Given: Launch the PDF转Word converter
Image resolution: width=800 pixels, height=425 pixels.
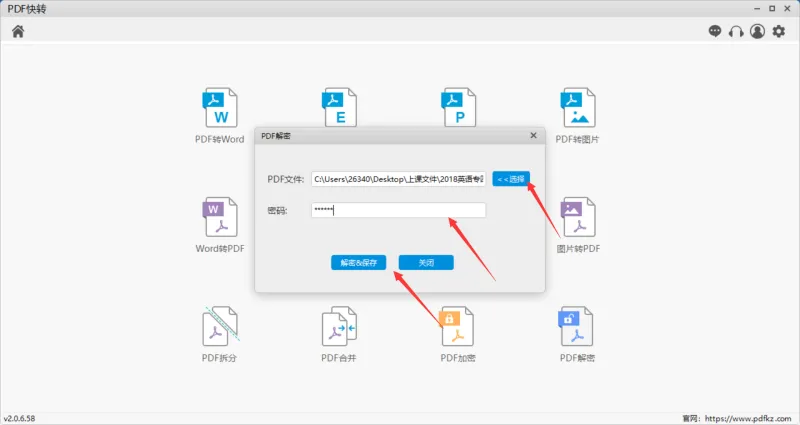Looking at the screenshot, I should click(220, 116).
